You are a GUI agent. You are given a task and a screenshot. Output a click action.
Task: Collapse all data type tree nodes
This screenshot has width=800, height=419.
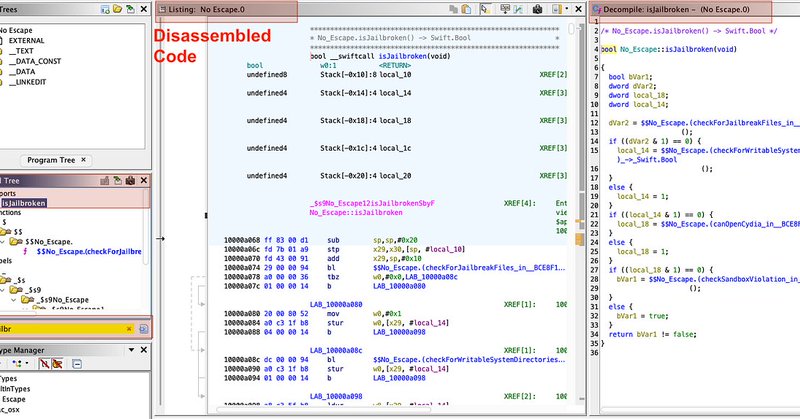77,364
